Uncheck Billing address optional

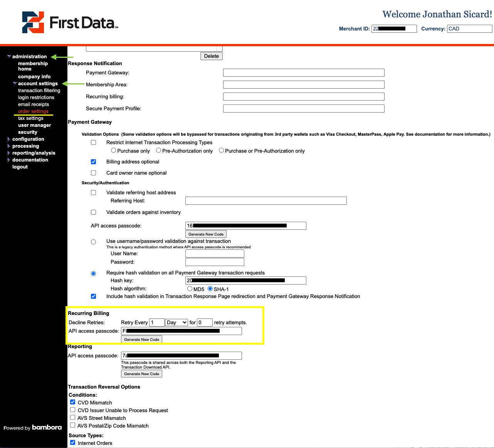[x=93, y=162]
